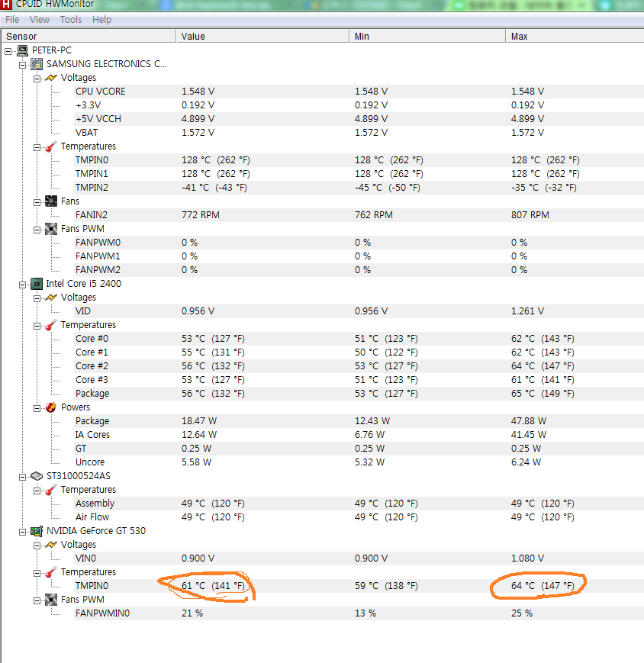Collapse the NVIDIA GeForce GT 530 node
This screenshot has width=644, height=663.
[22, 532]
